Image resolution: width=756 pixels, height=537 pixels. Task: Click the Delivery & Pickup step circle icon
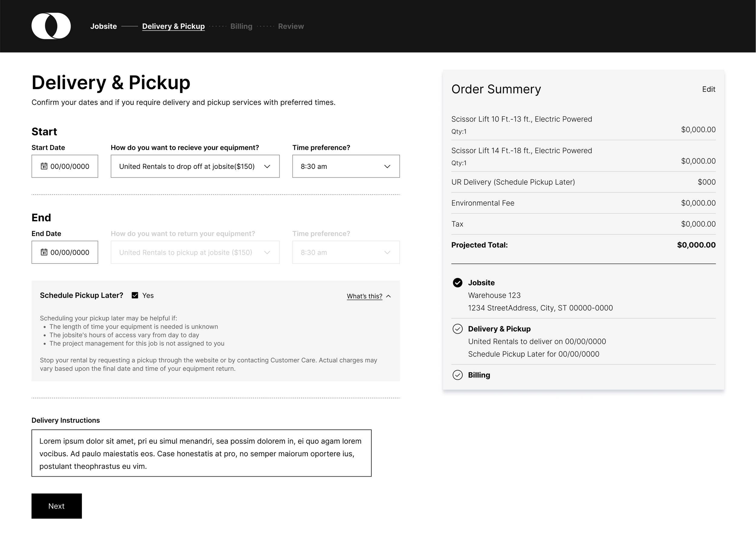(x=457, y=329)
